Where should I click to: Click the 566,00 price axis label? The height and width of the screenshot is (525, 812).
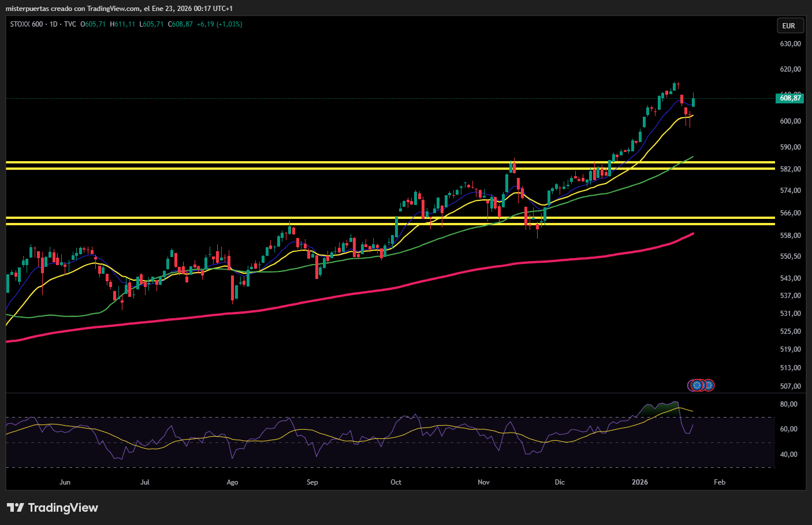click(x=790, y=213)
